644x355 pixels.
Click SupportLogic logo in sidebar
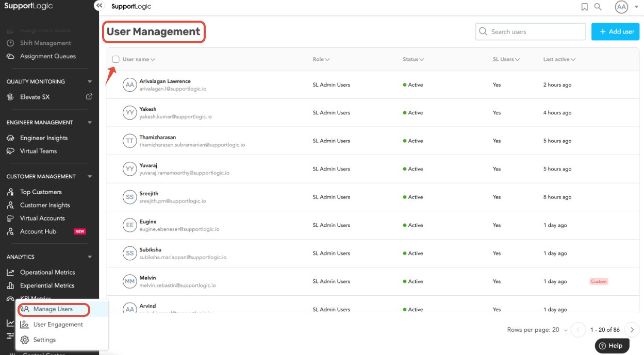click(28, 7)
